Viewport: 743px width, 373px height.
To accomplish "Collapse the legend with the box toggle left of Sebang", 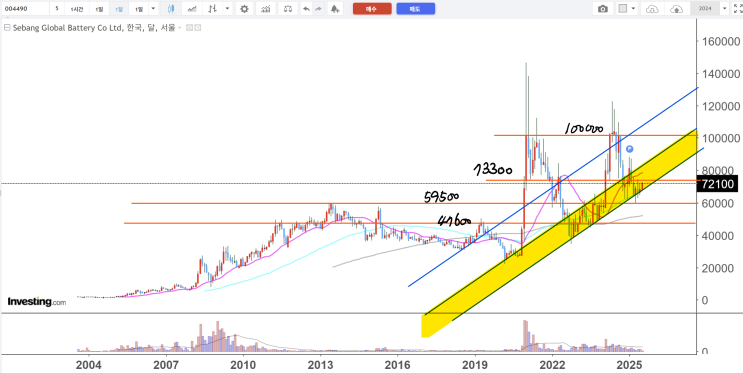I will point(7,27).
